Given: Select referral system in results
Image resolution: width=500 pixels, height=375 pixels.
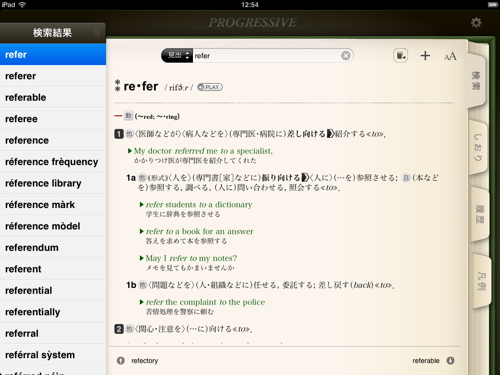Looking at the screenshot, I should pyautogui.click(x=53, y=355).
